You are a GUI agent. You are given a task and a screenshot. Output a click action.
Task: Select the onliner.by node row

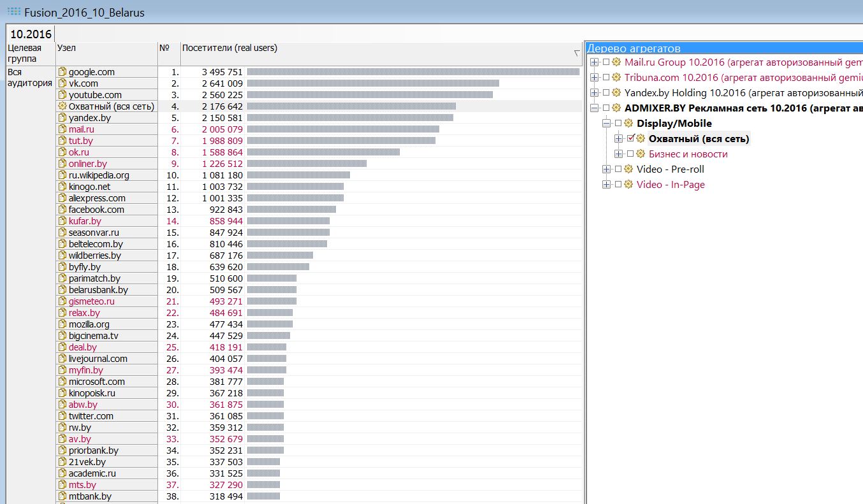click(x=88, y=164)
